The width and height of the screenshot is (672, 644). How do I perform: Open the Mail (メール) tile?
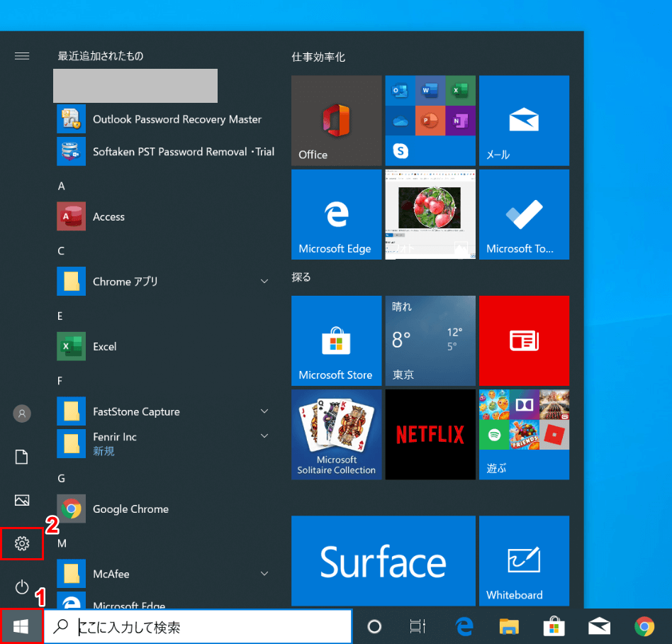[524, 121]
